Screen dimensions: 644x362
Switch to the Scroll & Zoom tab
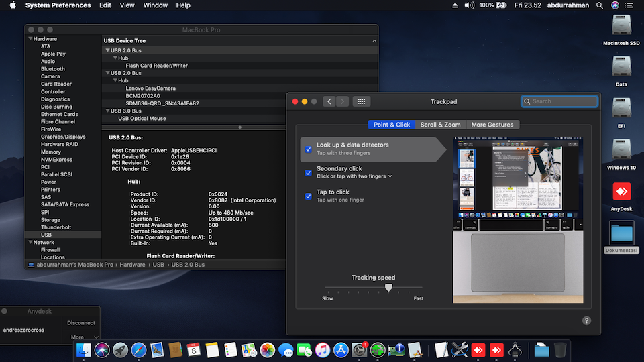pos(440,125)
